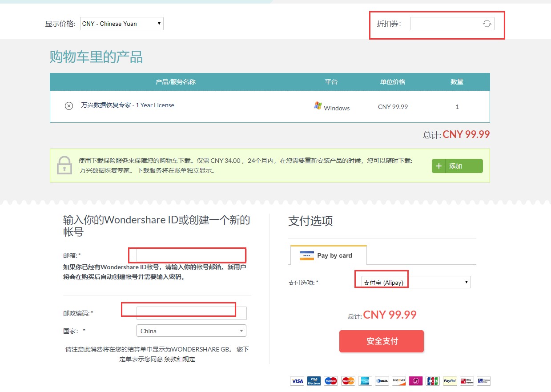Click into the 邮箱 email field
This screenshot has height=392, width=551.
(x=191, y=255)
